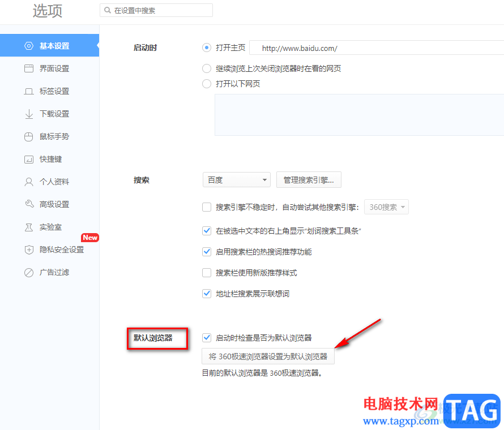Open the 百度 search engine dropdown
The image size is (504, 430).
tap(237, 179)
